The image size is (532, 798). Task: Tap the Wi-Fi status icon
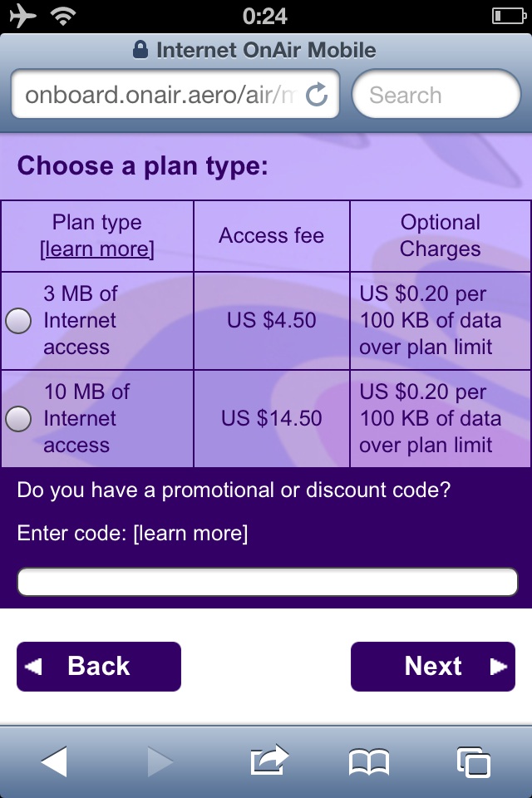(x=63, y=17)
